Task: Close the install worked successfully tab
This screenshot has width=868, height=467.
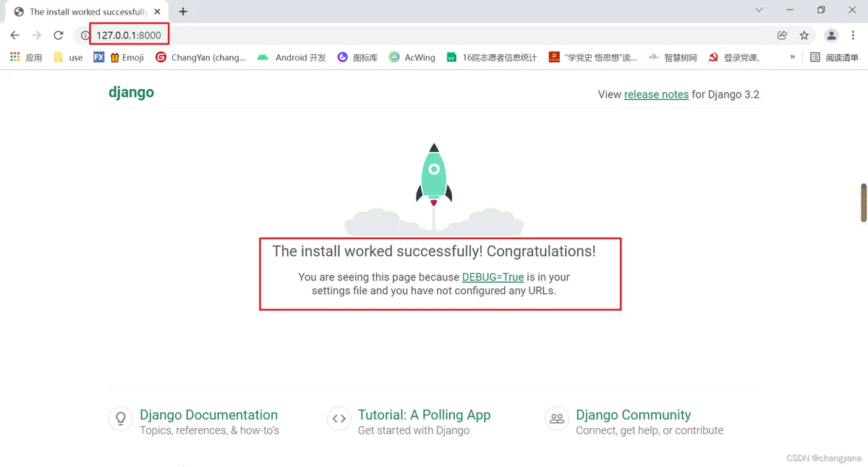Action: coord(158,12)
